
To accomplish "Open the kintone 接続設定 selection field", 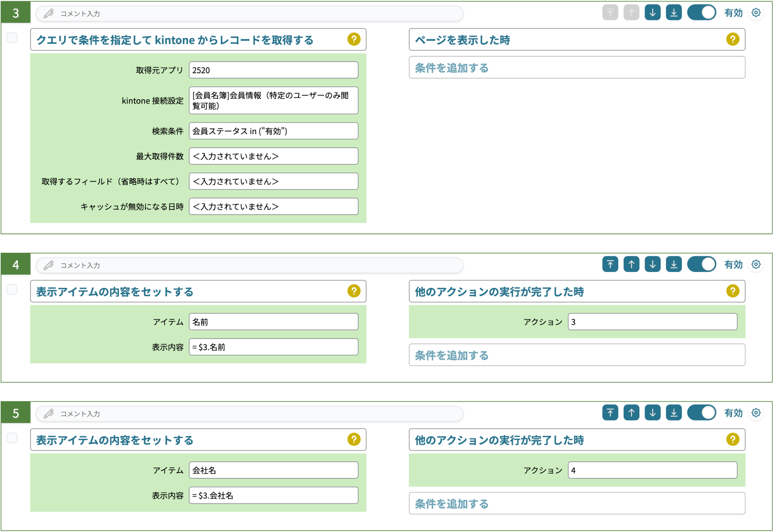I will 273,101.
